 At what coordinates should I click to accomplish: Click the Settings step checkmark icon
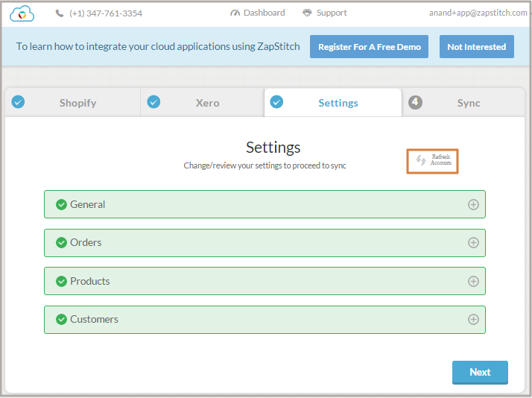(276, 102)
